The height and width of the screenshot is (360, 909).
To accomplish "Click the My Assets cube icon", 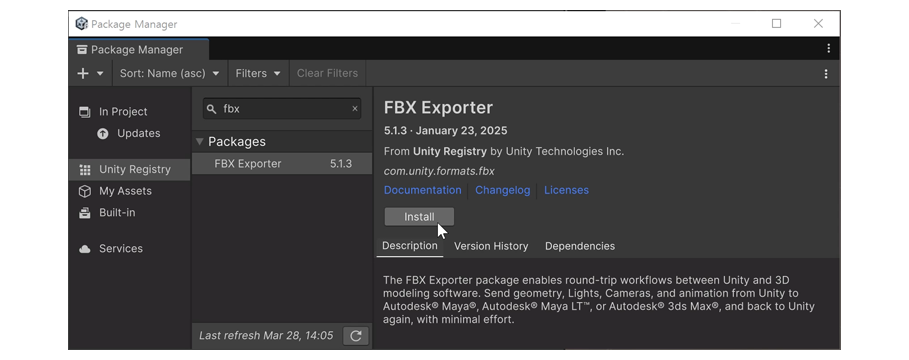I will tap(85, 191).
